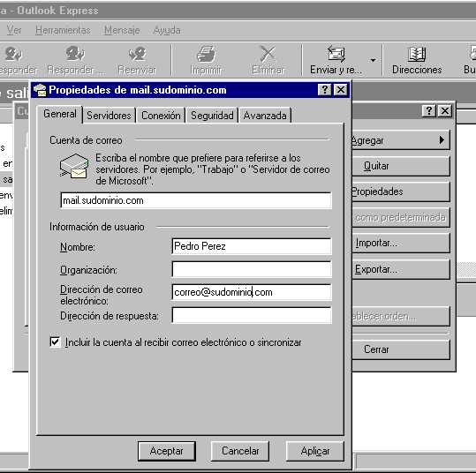
Task: Click the Exportar... button
Action: (x=401, y=269)
